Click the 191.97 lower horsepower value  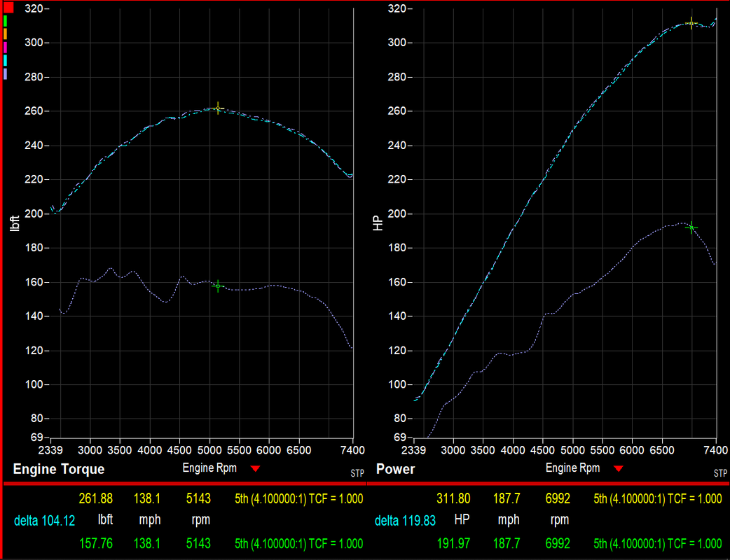[x=453, y=542]
